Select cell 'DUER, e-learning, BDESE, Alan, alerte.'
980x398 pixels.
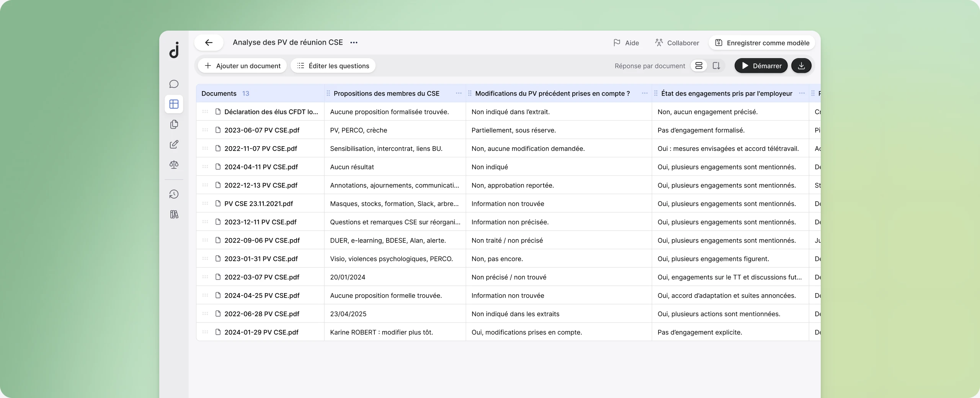[x=395, y=240]
